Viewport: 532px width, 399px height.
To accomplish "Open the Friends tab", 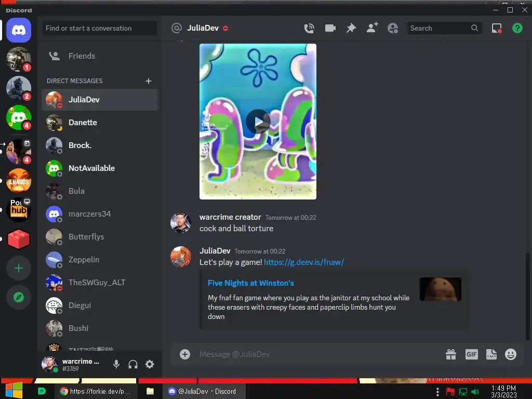I will (100, 56).
